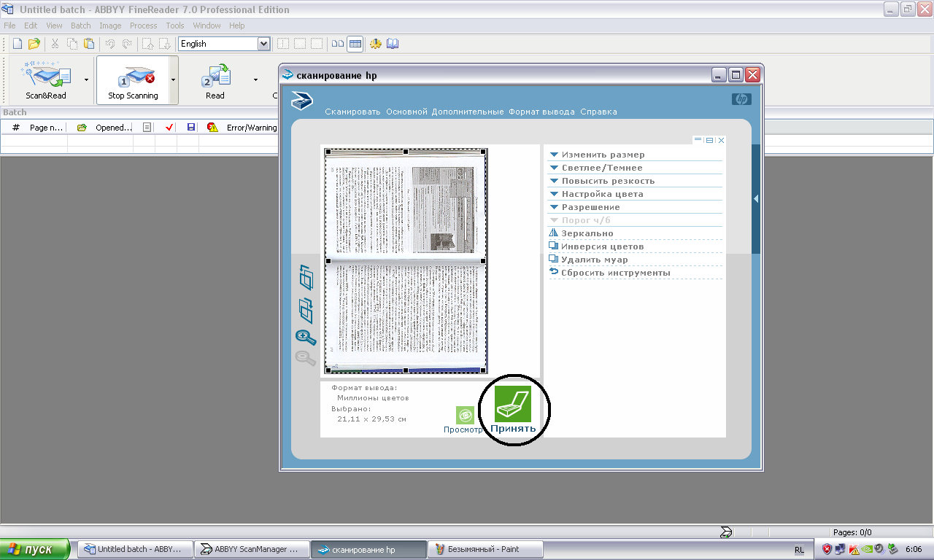934x560 pixels.
Task: Click the 21,11 x 29,53 см size text
Action: pos(371,419)
